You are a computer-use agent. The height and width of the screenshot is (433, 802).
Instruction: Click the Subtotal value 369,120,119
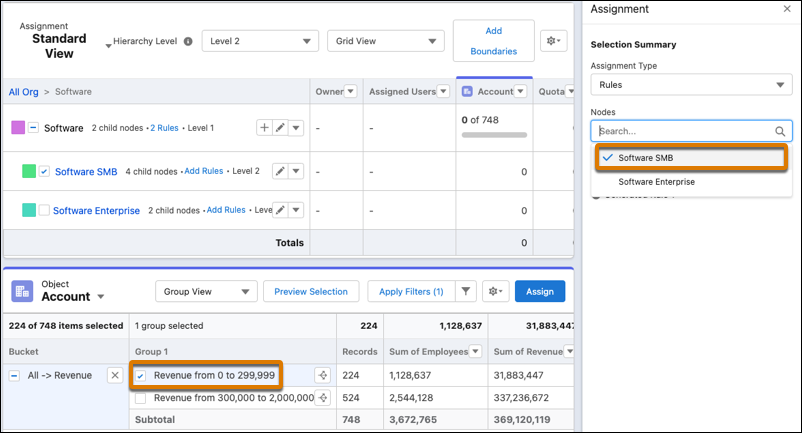[522, 420]
